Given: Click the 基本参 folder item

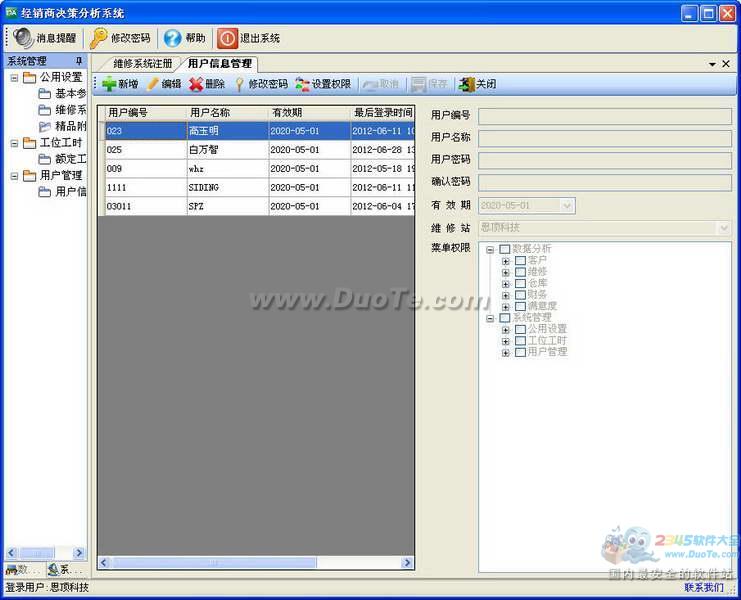Looking at the screenshot, I should pyautogui.click(x=63, y=94).
